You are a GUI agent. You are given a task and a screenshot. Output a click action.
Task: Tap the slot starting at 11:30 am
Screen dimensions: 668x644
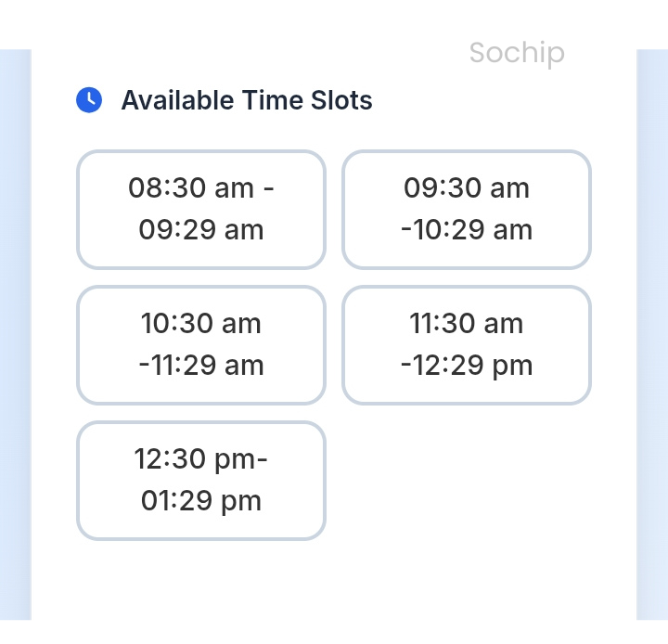pyautogui.click(x=467, y=345)
